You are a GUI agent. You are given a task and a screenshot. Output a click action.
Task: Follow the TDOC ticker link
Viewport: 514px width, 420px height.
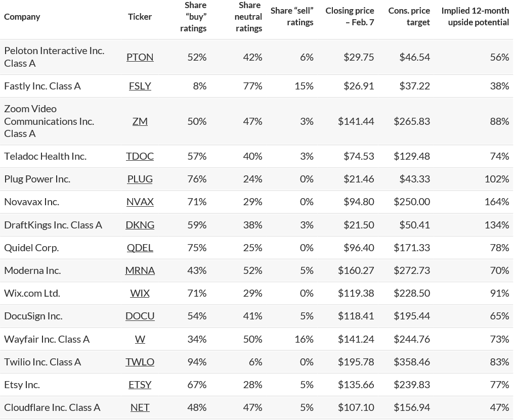(140, 156)
